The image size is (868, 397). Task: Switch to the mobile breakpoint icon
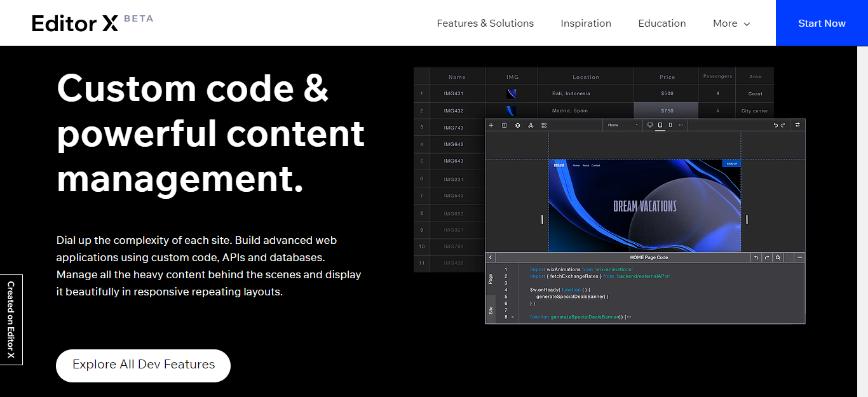(670, 125)
